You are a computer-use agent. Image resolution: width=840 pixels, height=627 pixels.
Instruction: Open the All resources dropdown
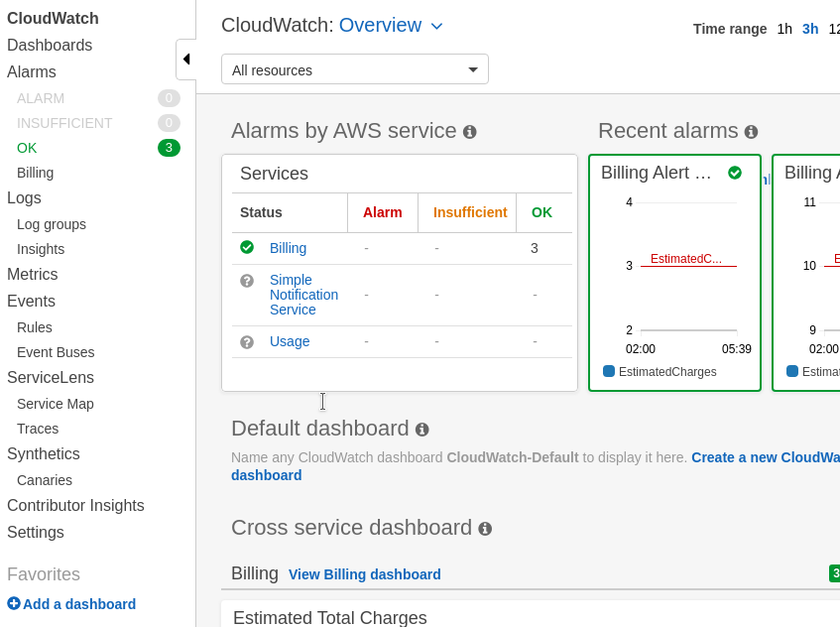click(355, 69)
